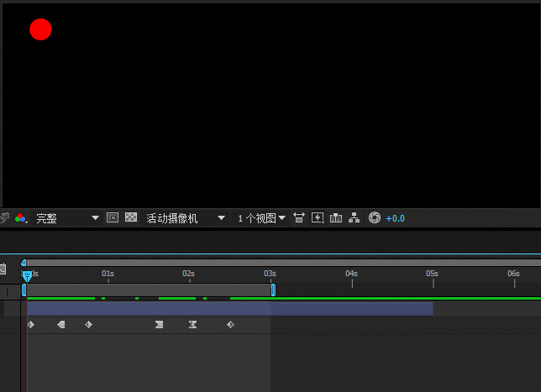The width and height of the screenshot is (541, 392).
Task: Open the composition flowchart icon
Action: coord(354,217)
